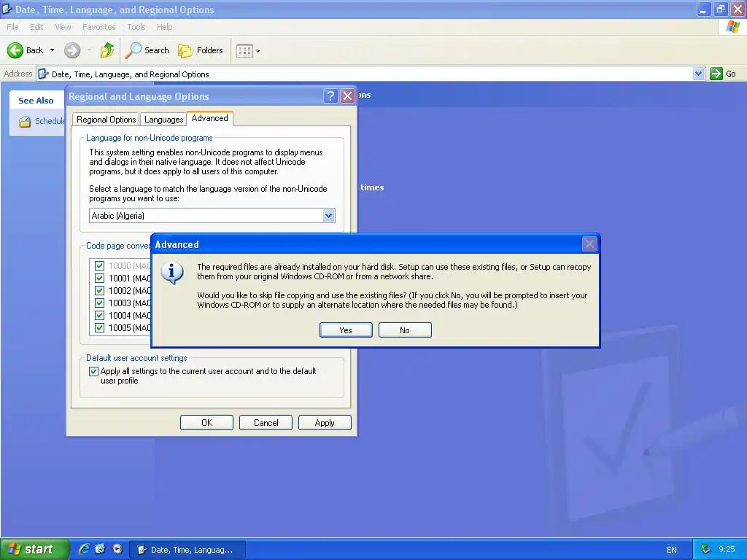Open the Search magnifier tool
The height and width of the screenshot is (560, 747).
tap(133, 50)
